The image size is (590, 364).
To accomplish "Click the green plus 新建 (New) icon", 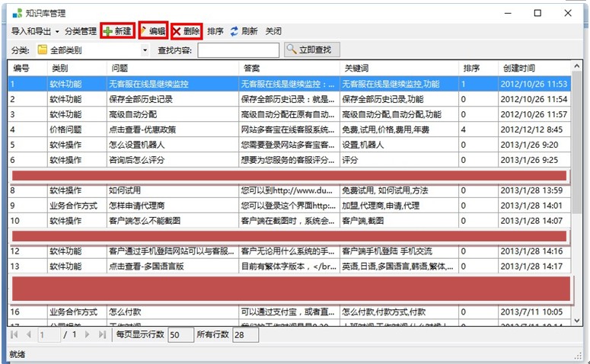I will (108, 31).
